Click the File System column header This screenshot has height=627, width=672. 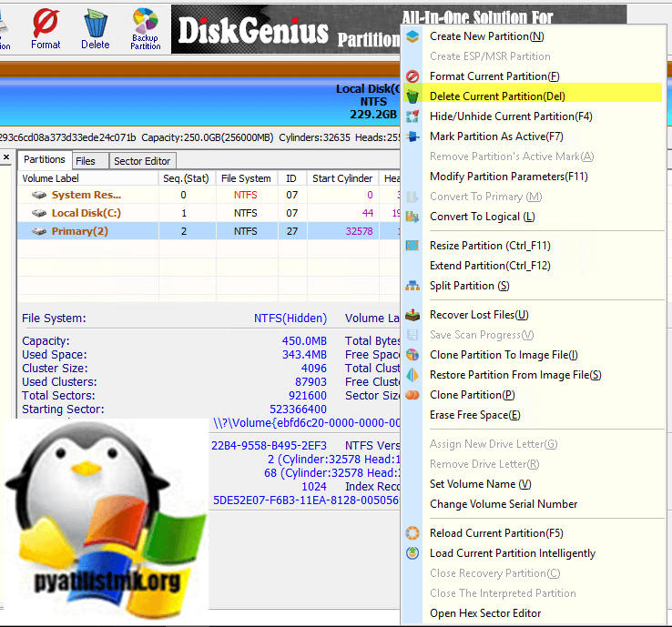coord(247,178)
